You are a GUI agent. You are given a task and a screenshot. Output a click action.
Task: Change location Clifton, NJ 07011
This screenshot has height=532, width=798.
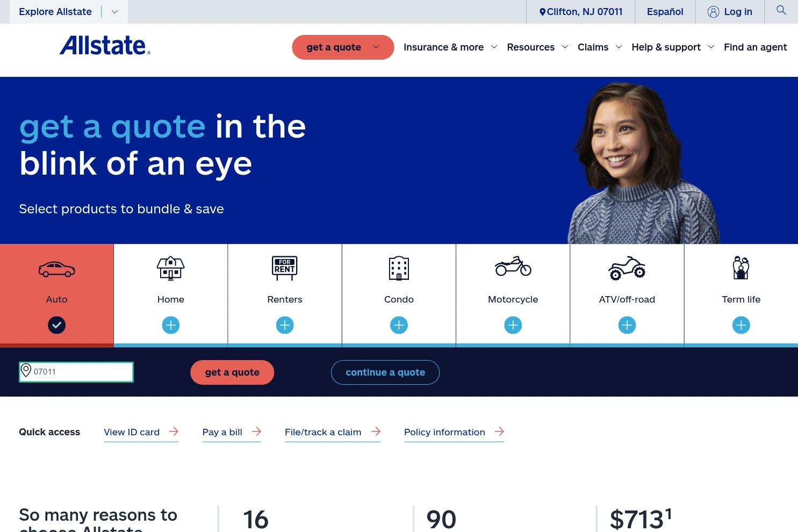click(x=581, y=12)
